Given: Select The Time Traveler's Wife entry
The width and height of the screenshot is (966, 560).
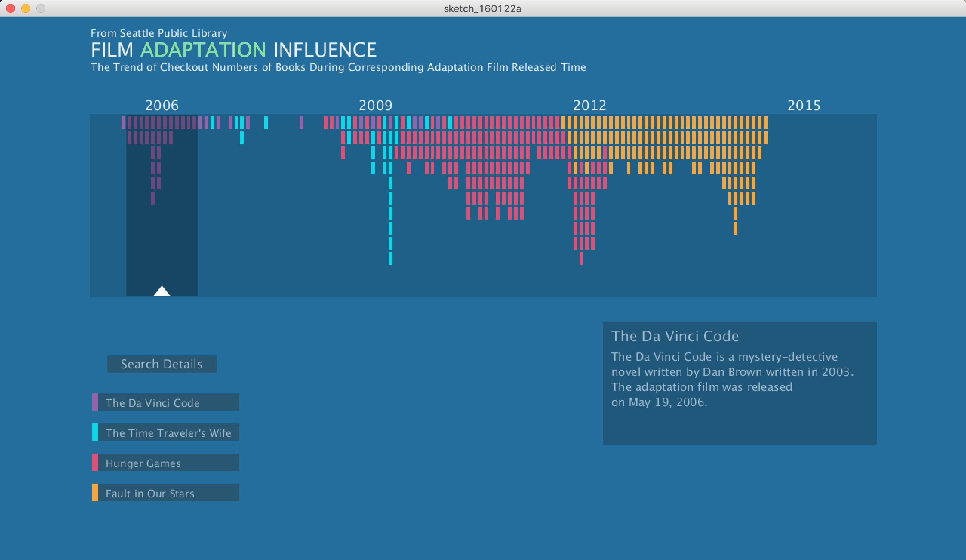Looking at the screenshot, I should coord(168,432).
